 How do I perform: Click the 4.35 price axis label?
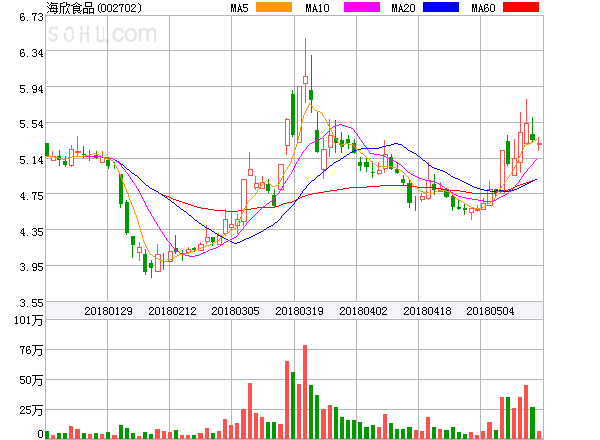tap(31, 232)
